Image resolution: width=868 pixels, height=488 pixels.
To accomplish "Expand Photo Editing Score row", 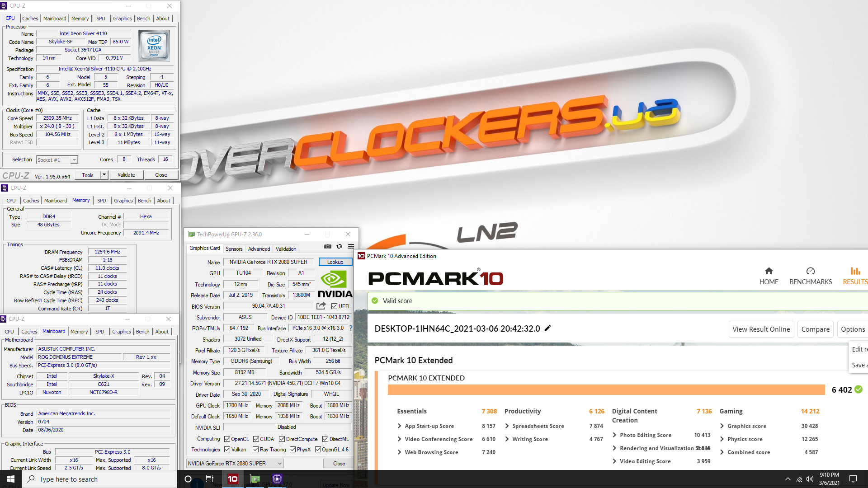I will coord(615,435).
